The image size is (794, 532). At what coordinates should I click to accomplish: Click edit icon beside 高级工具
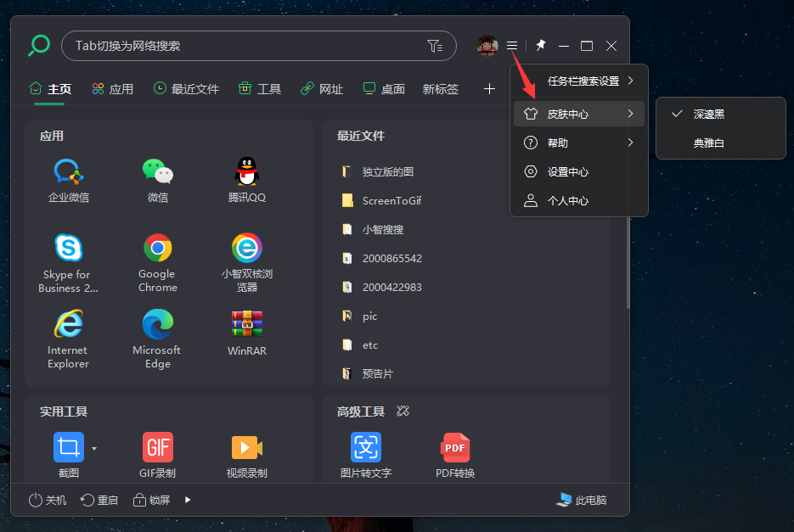(403, 411)
